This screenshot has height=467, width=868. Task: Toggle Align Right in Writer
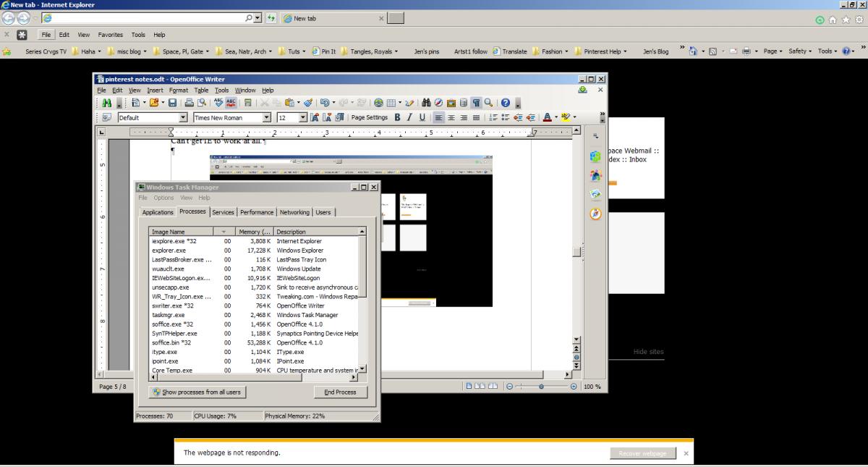point(464,117)
